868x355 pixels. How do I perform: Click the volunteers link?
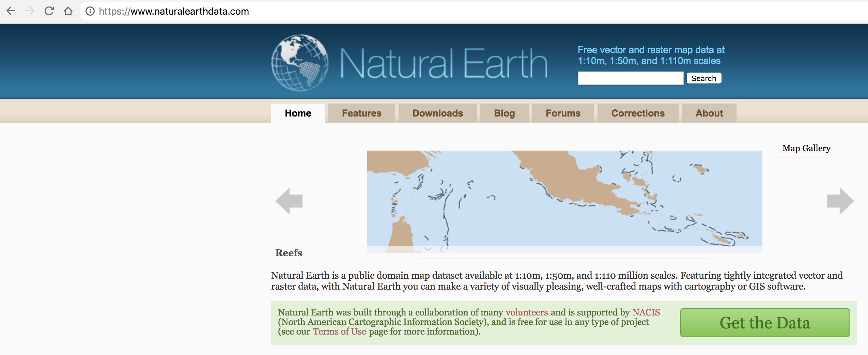[x=527, y=312]
